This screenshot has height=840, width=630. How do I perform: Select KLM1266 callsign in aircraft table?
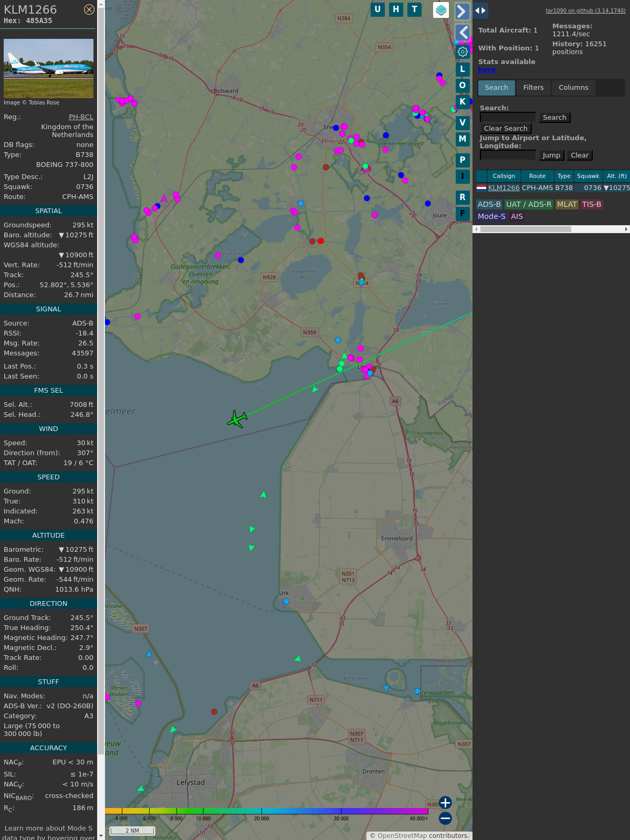[x=504, y=188]
